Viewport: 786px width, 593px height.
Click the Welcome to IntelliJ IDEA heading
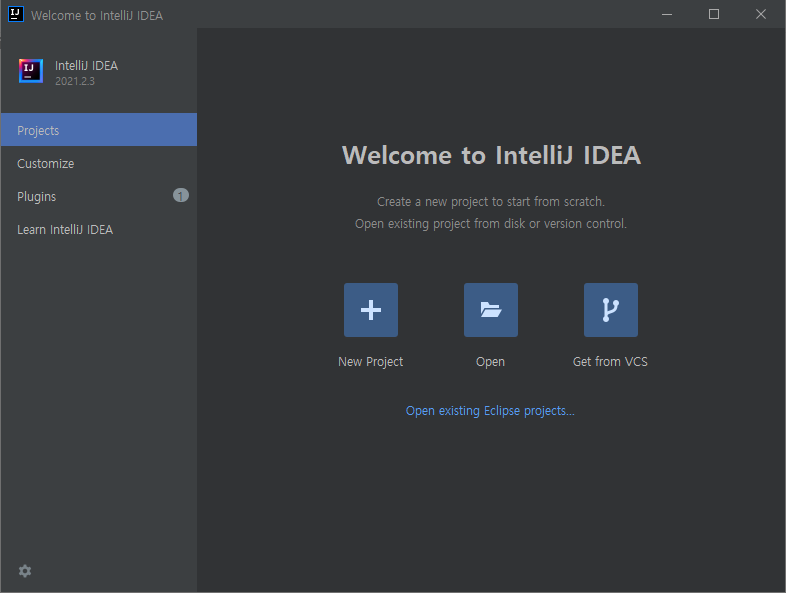(x=491, y=155)
